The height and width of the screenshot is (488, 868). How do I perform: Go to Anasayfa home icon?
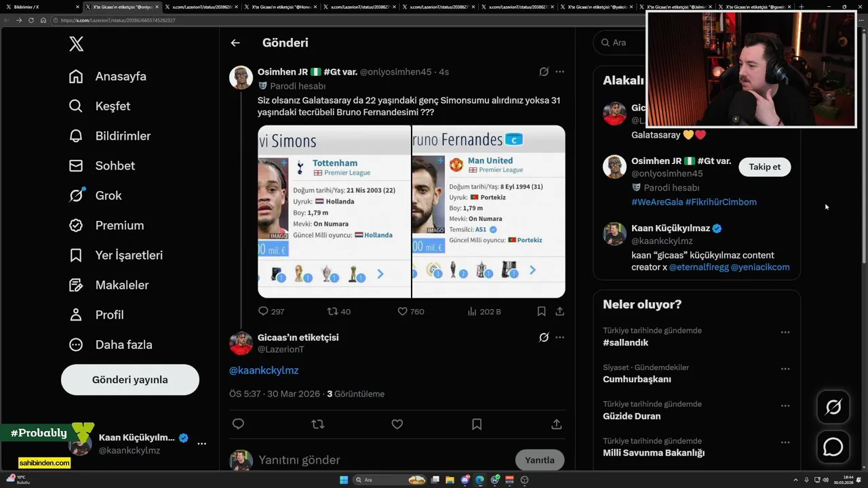76,77
